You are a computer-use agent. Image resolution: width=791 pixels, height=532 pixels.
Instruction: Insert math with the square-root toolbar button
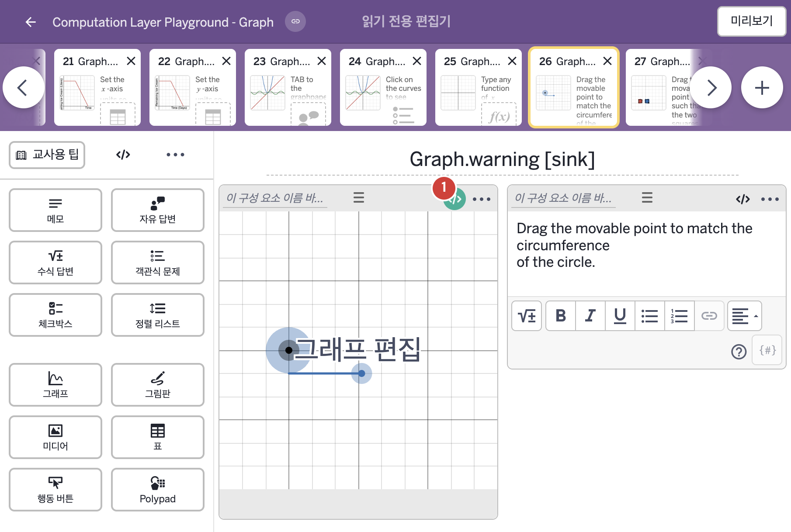pyautogui.click(x=527, y=316)
